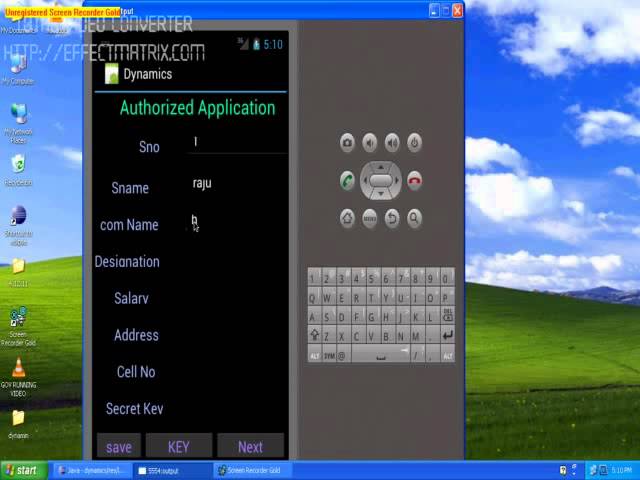The height and width of the screenshot is (480, 640).
Task: Click the red end call button
Action: pyautogui.click(x=415, y=180)
